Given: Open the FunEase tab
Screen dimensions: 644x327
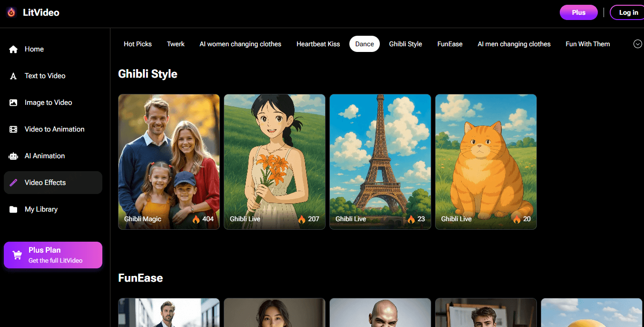Looking at the screenshot, I should [450, 44].
